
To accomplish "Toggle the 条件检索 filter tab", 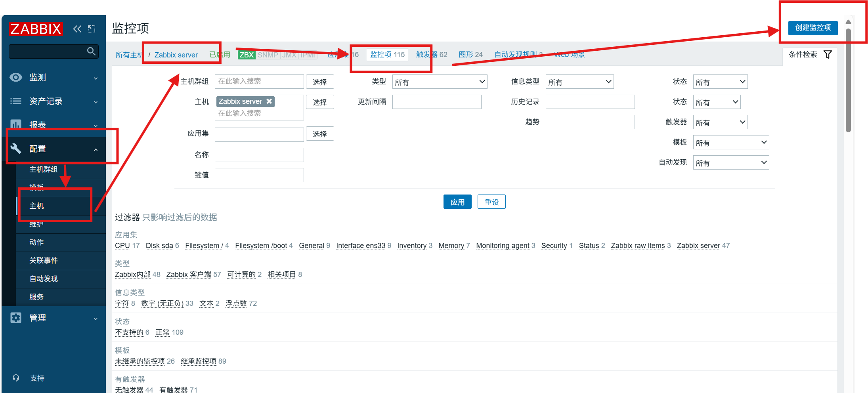I will pyautogui.click(x=810, y=55).
